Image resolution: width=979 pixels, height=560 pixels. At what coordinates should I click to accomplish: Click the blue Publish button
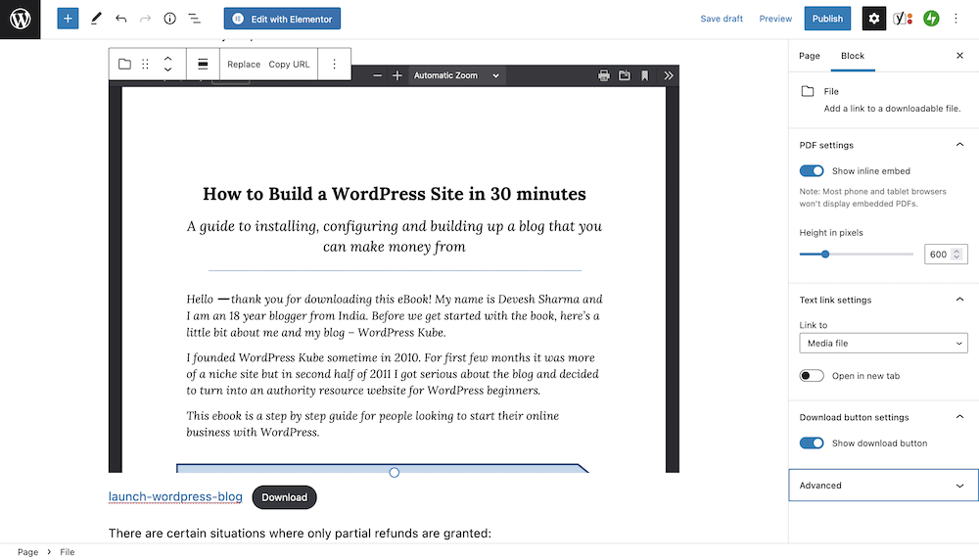click(x=827, y=19)
